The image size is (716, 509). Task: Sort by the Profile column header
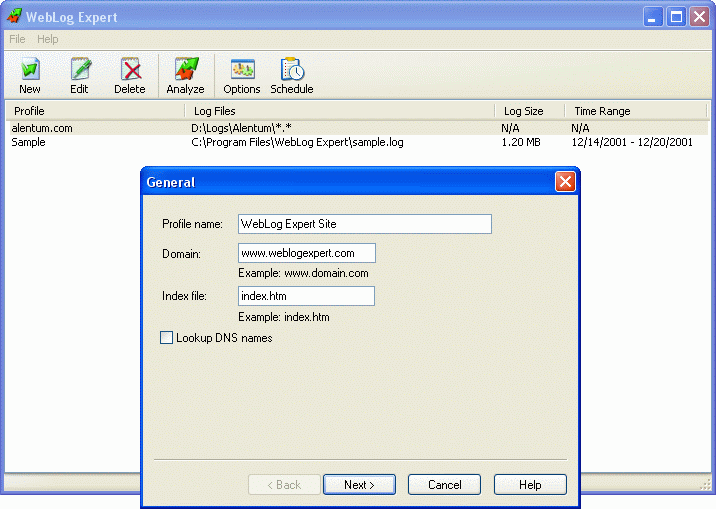pyautogui.click(x=95, y=111)
